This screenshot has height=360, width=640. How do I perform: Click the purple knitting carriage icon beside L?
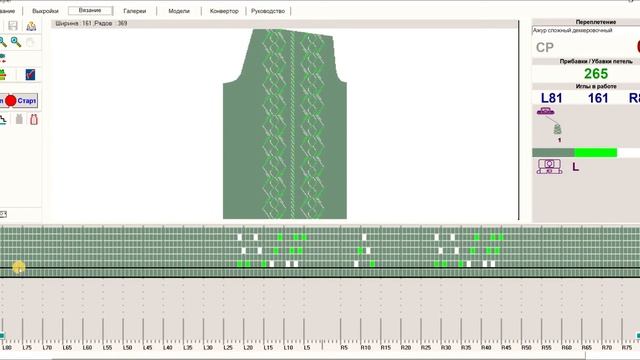[549, 167]
